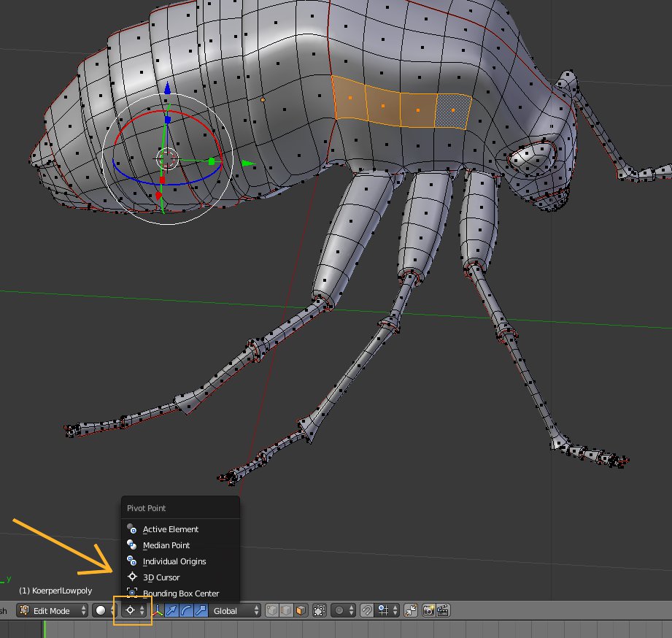Set pivot to 3D Cursor
The width and height of the screenshot is (672, 638).
point(161,577)
